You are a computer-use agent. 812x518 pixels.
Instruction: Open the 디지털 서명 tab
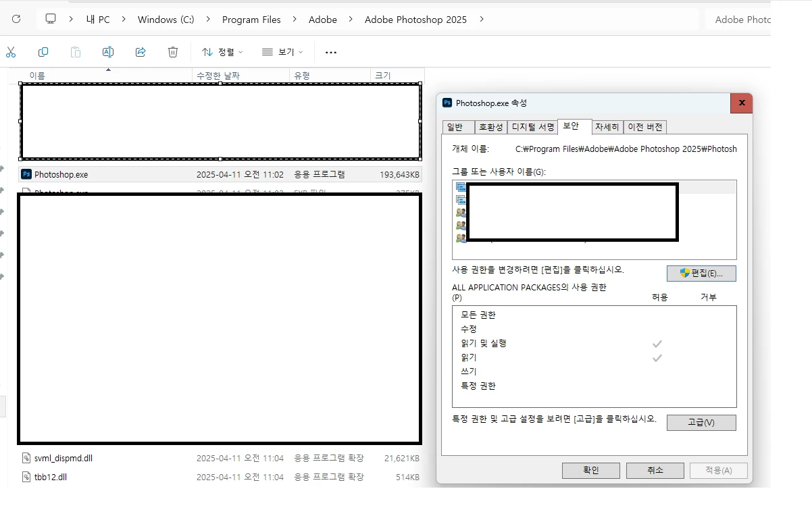pyautogui.click(x=533, y=127)
